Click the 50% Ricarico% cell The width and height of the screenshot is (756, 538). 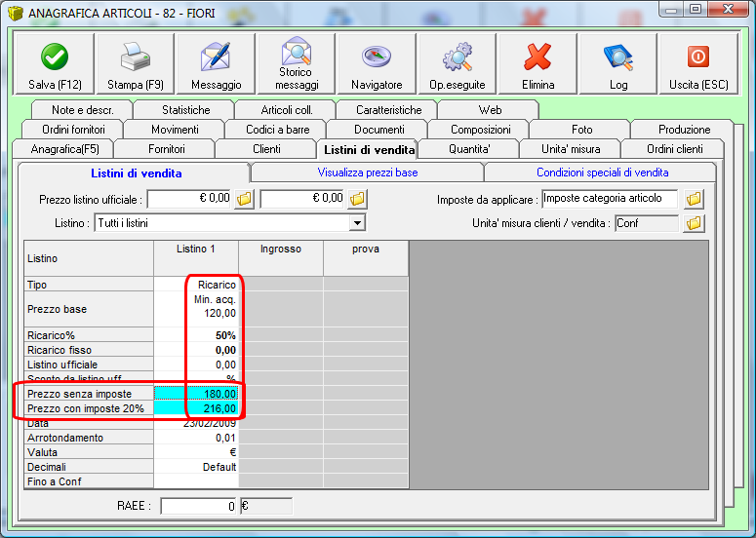pyautogui.click(x=196, y=335)
